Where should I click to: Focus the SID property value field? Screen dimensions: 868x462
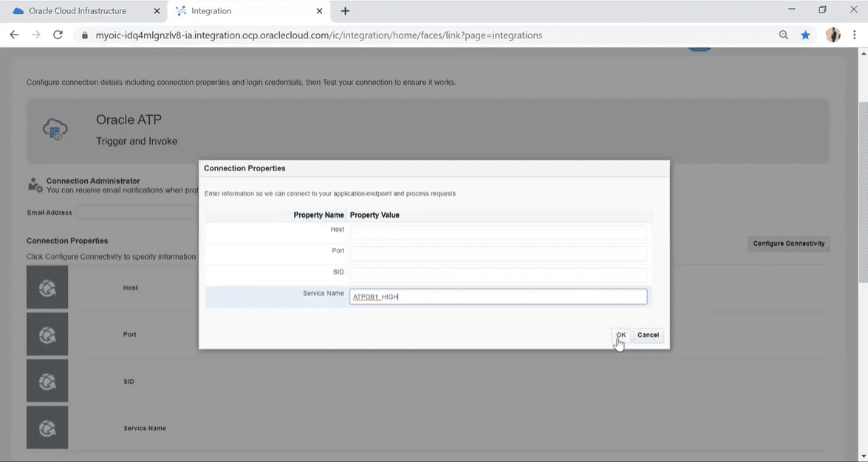point(498,275)
